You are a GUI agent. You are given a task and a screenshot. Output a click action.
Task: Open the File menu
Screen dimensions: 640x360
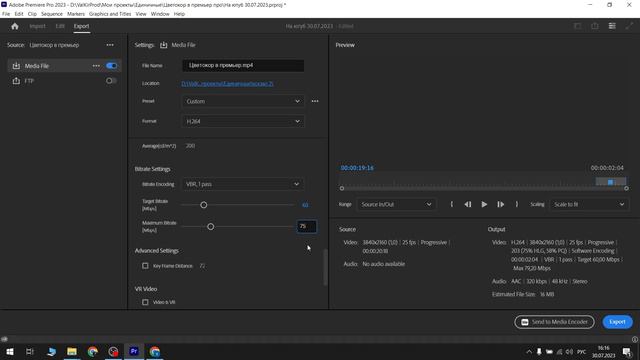tap(6, 14)
